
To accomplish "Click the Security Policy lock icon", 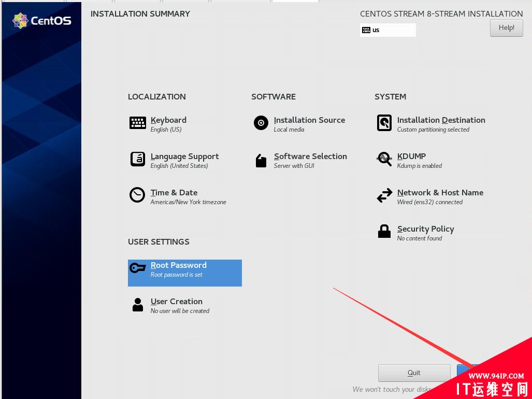I will click(x=384, y=231).
